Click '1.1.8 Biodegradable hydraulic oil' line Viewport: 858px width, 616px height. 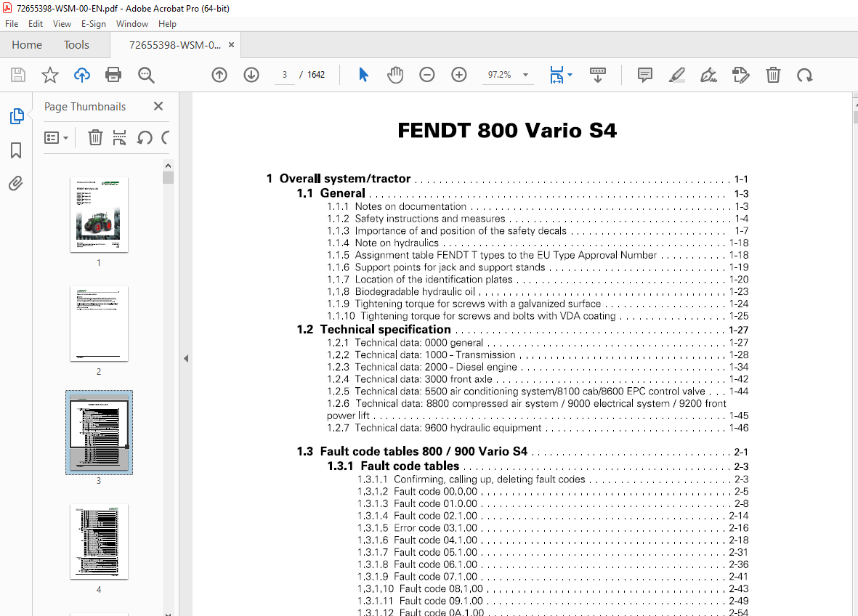pos(538,291)
